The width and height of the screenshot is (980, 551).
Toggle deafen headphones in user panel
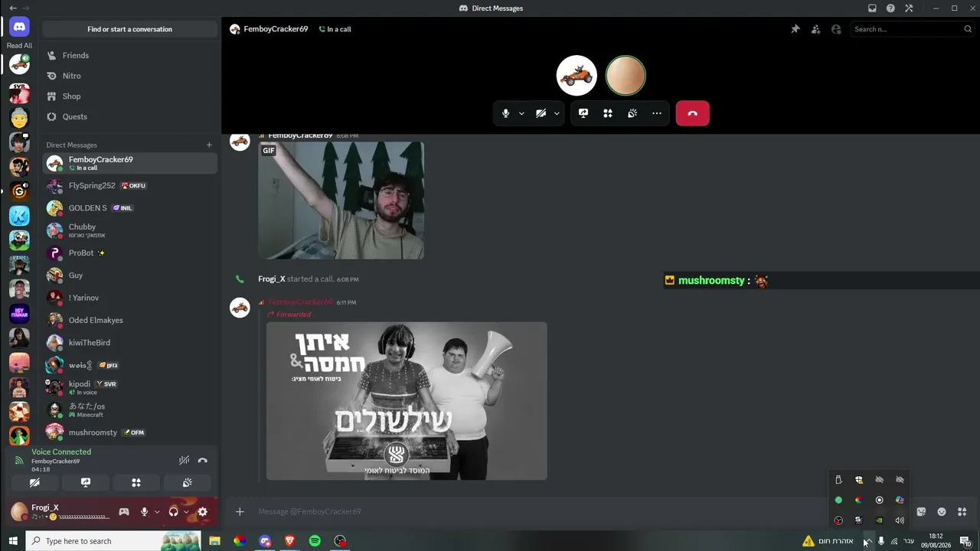click(x=173, y=512)
